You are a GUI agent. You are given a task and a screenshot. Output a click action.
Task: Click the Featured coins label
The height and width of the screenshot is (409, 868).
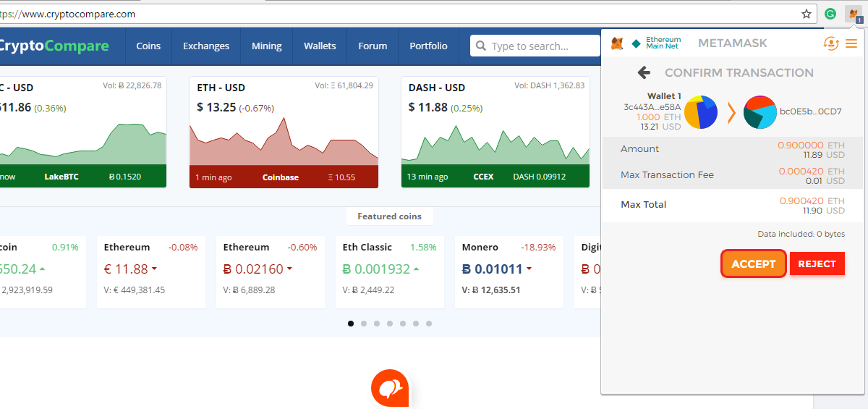(x=389, y=216)
